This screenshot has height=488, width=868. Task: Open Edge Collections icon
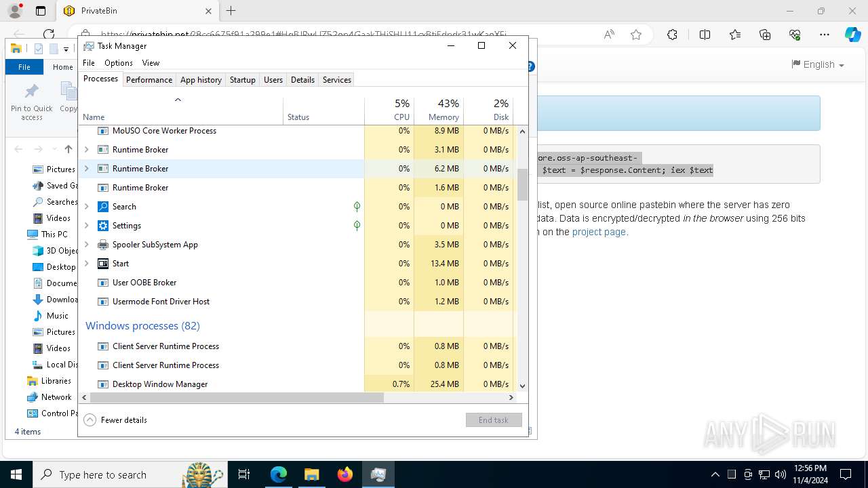pyautogui.click(x=765, y=35)
